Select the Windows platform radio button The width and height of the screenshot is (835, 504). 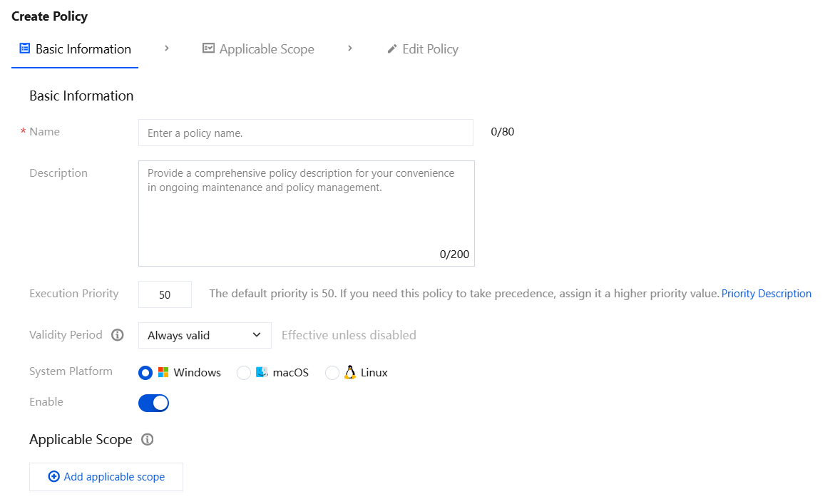click(145, 373)
